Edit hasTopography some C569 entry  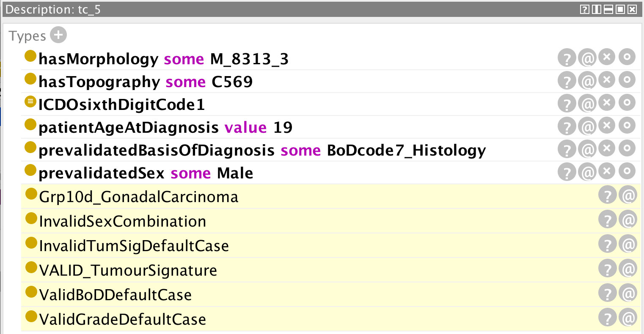coord(627,80)
